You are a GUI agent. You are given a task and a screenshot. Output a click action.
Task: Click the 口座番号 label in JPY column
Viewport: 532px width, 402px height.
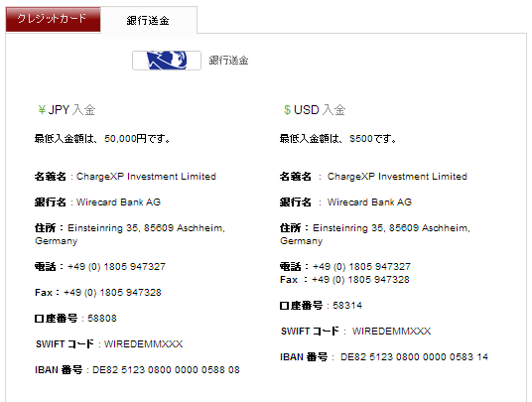click(x=56, y=319)
